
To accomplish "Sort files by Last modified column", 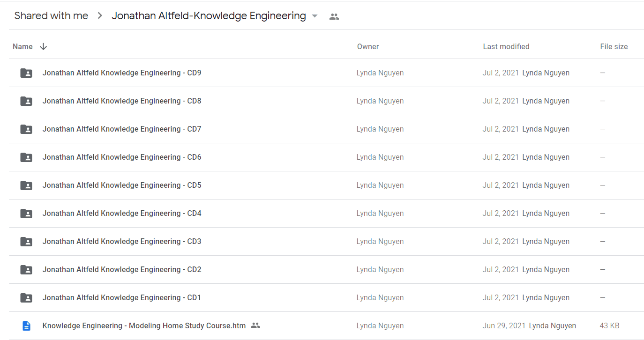I will (506, 46).
